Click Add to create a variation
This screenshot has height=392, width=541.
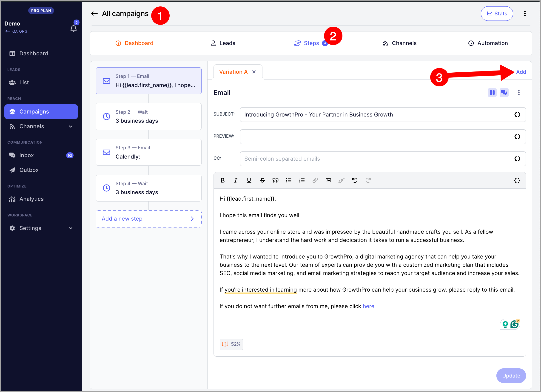[521, 72]
